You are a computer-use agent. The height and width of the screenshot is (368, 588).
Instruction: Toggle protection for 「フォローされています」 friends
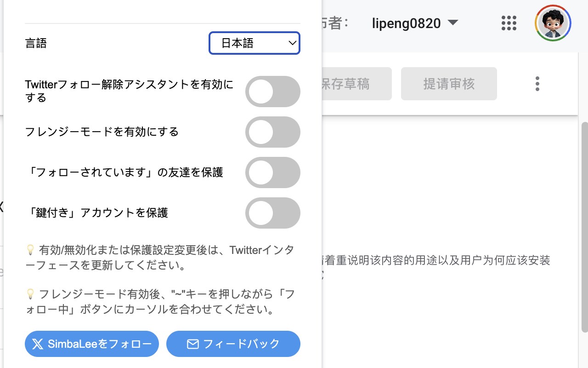tap(272, 172)
